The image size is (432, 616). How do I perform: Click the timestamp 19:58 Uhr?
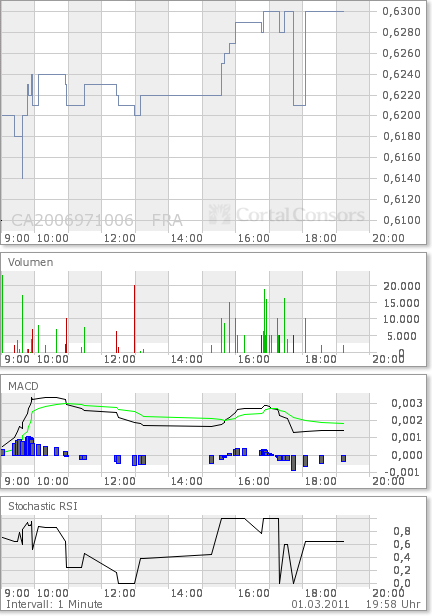(393, 604)
